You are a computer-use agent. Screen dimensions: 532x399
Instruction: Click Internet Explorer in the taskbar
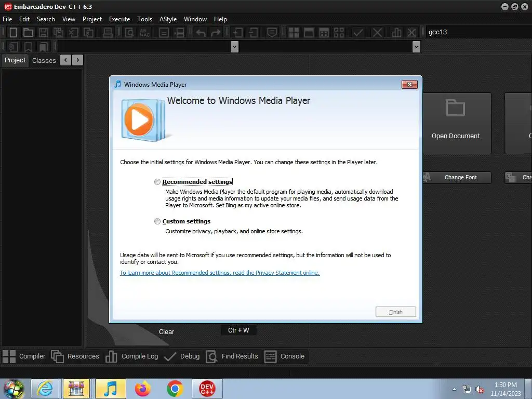click(45, 389)
